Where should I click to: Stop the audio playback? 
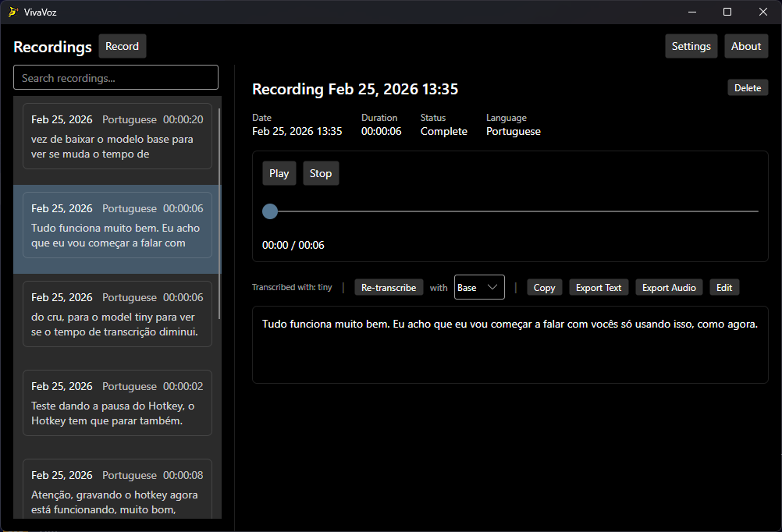(x=320, y=173)
